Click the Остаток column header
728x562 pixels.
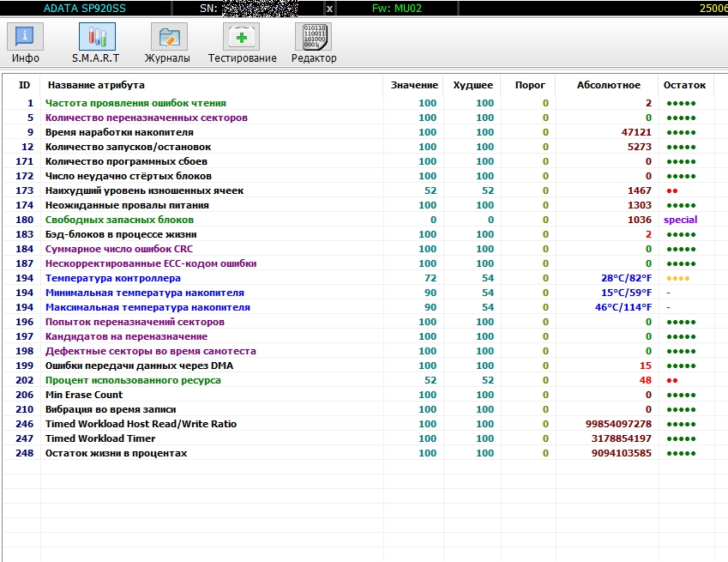[684, 85]
